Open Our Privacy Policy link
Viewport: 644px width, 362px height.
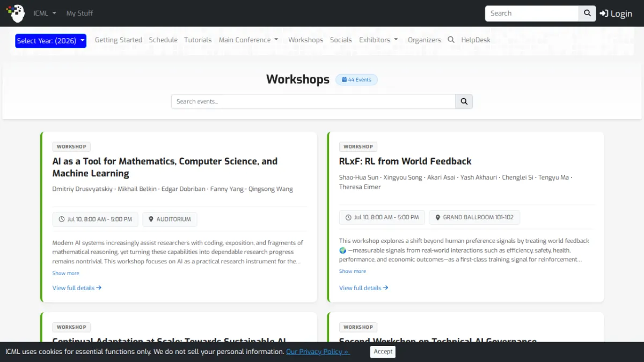point(318,352)
